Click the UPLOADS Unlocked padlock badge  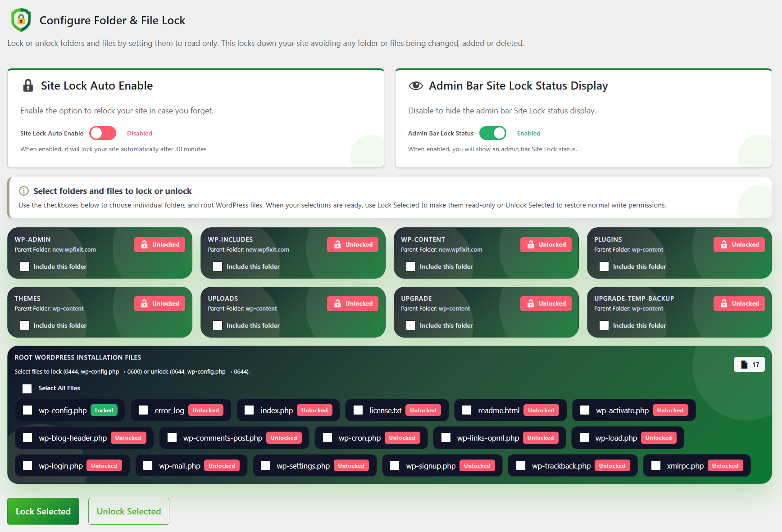(x=353, y=303)
